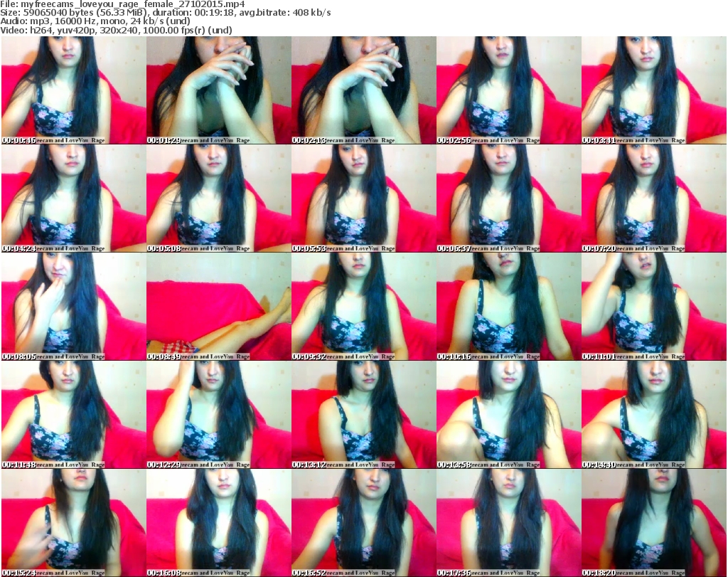This screenshot has width=728, height=577.
Task: Select the 'Size: 59065040 bytes' header line
Action: [166, 13]
